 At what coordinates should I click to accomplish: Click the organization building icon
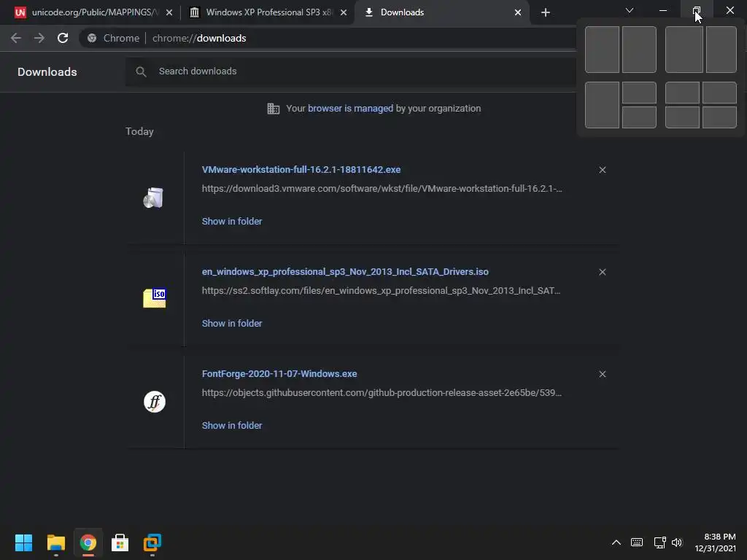pos(273,109)
